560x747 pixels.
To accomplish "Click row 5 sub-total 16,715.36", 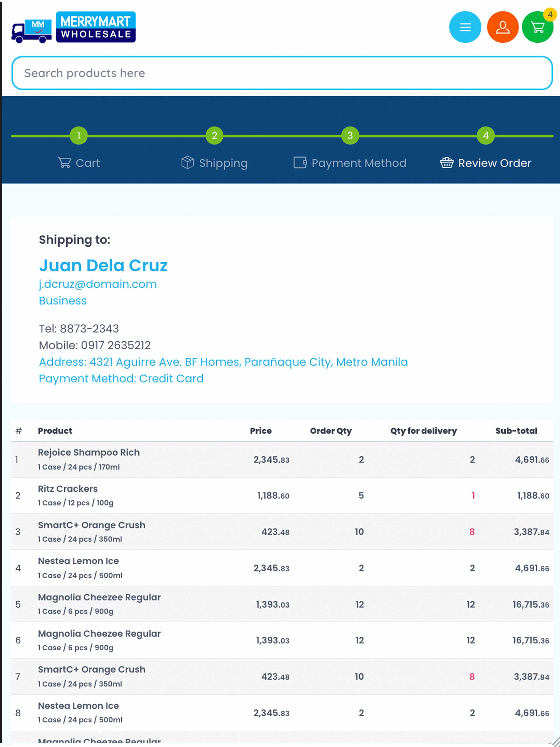I will point(531,605).
